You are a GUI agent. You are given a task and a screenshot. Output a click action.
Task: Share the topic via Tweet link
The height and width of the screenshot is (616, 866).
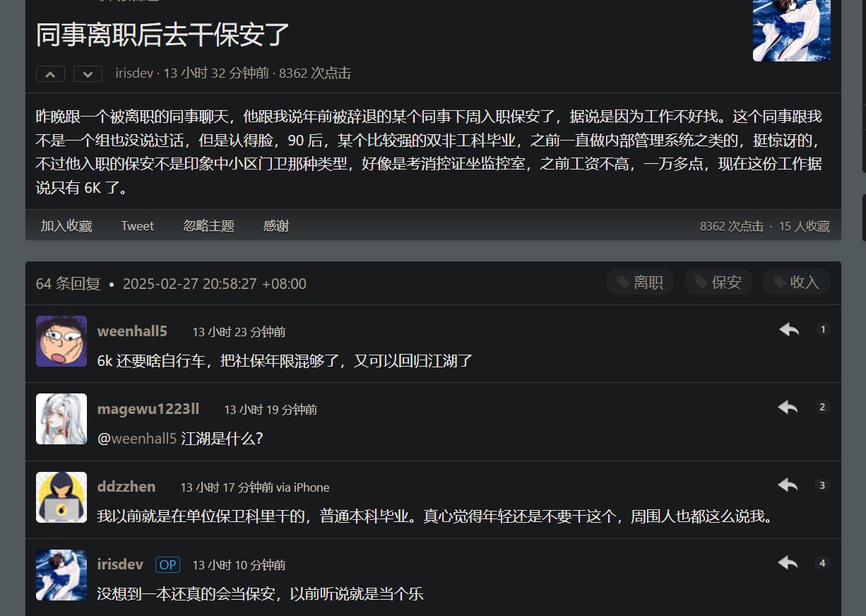(137, 226)
